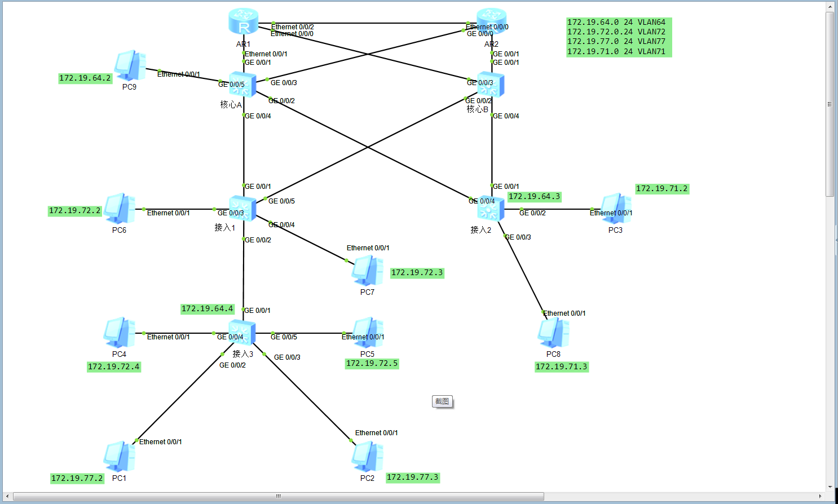This screenshot has width=838, height=504.
Task: Click the PC2 computer icon
Action: (x=368, y=457)
